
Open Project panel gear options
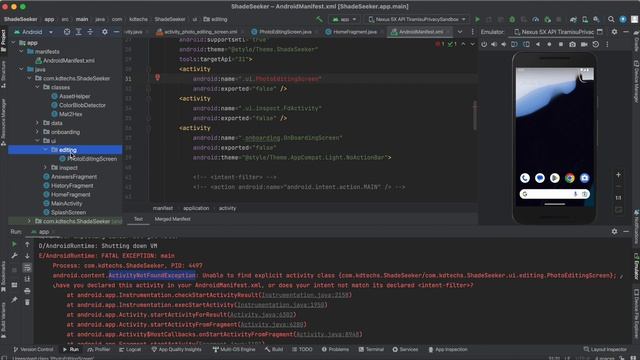(x=104, y=31)
